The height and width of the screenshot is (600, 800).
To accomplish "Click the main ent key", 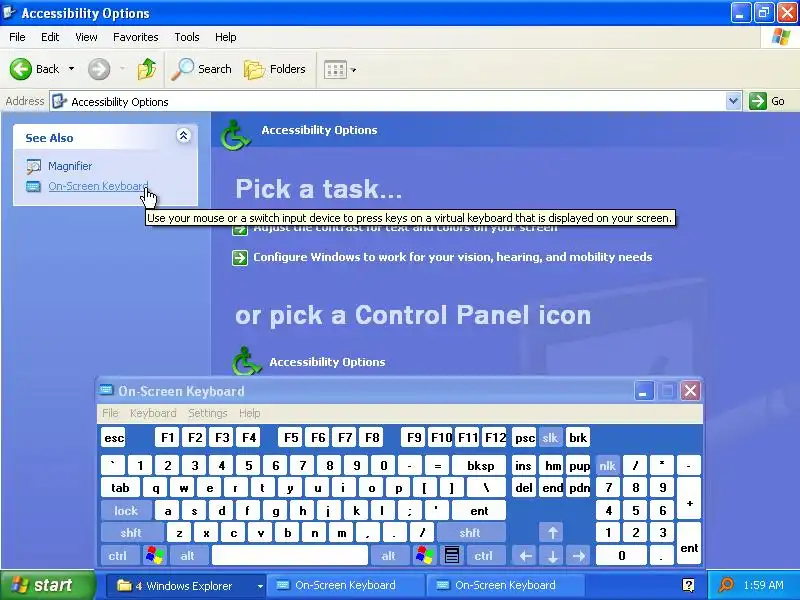I will point(479,510).
